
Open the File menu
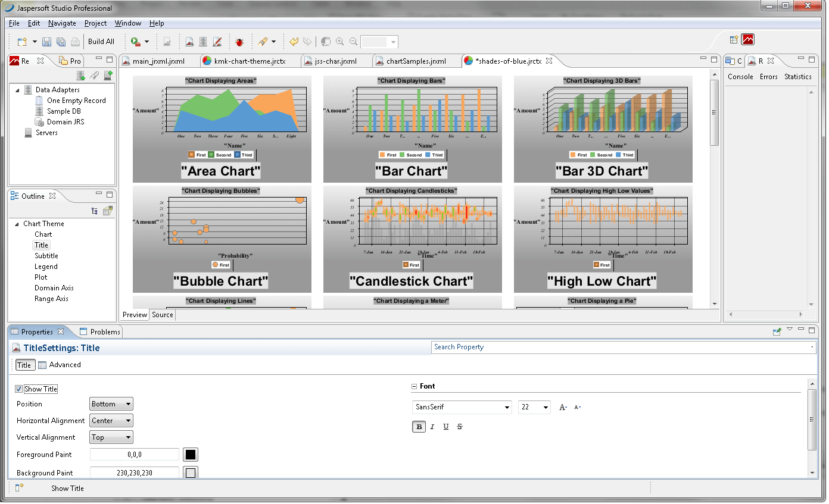tap(14, 23)
